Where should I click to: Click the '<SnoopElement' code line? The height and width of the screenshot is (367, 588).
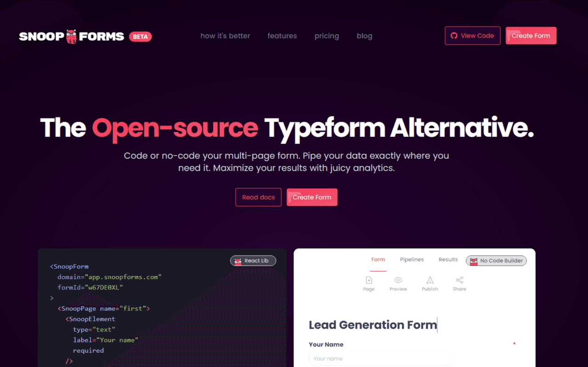(90, 319)
